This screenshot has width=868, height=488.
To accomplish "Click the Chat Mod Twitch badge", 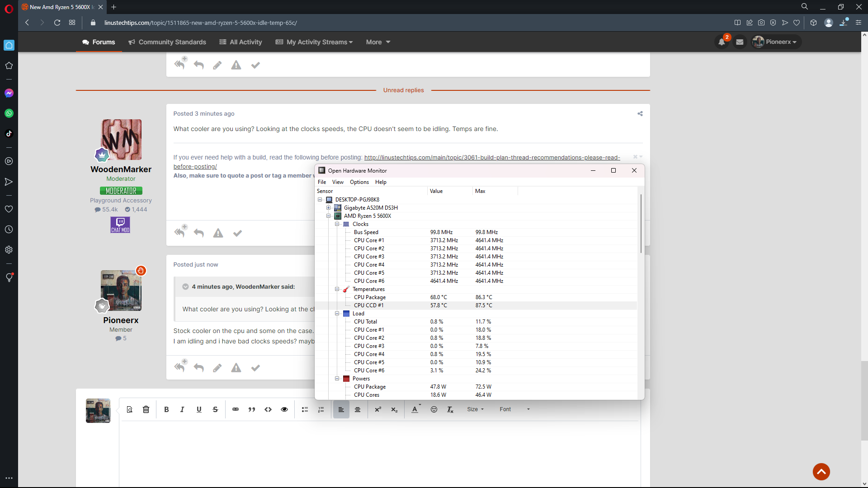I will [120, 225].
